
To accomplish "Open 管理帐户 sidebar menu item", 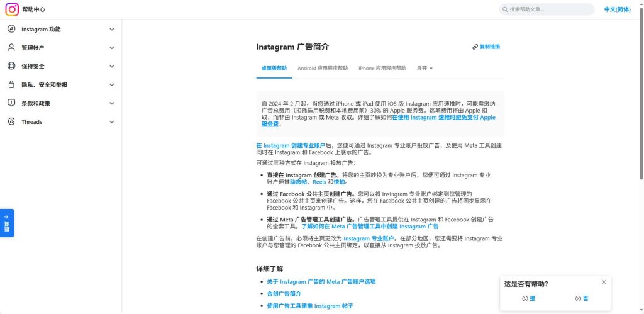I will pyautogui.click(x=61, y=48).
